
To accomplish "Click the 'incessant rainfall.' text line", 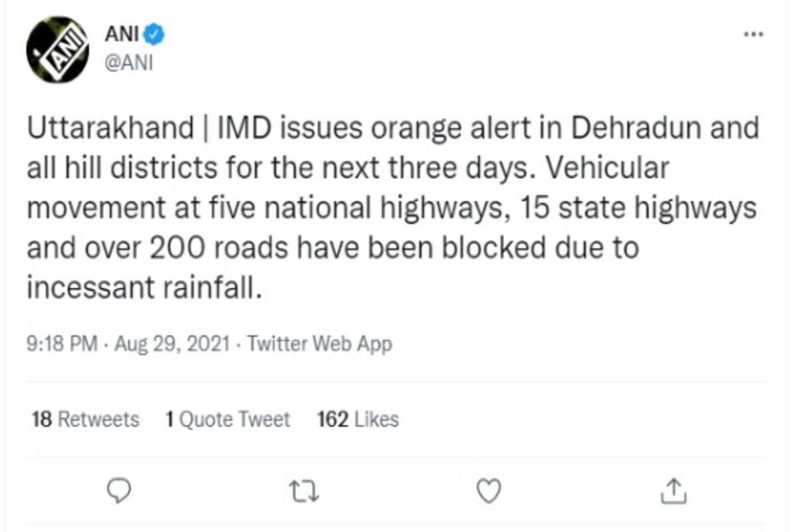I will tap(141, 289).
